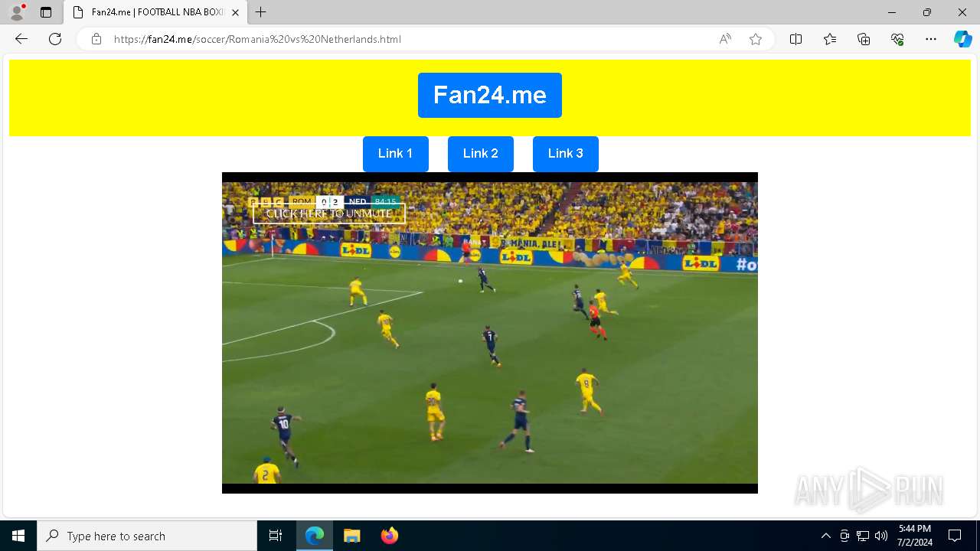Show hidden system tray icons
This screenshot has width=980, height=551.
point(825,536)
